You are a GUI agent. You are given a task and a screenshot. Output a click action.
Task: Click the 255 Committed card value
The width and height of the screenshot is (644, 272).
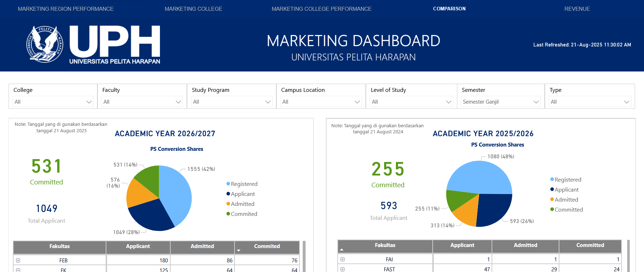[388, 169]
